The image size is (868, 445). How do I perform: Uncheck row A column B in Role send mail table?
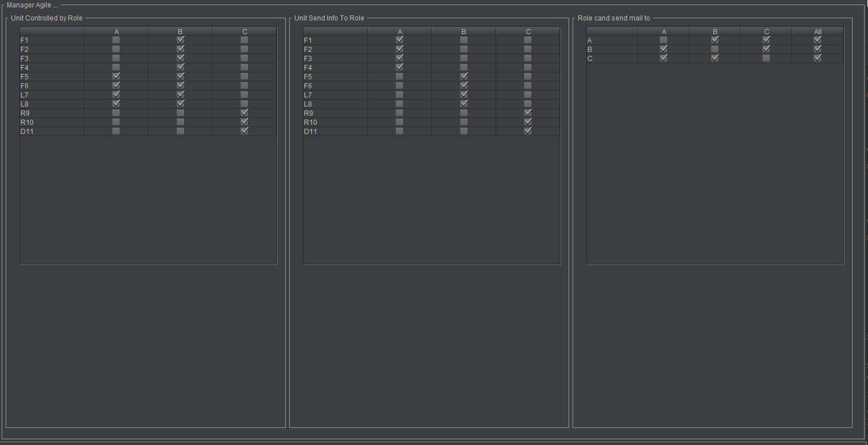[x=715, y=40]
